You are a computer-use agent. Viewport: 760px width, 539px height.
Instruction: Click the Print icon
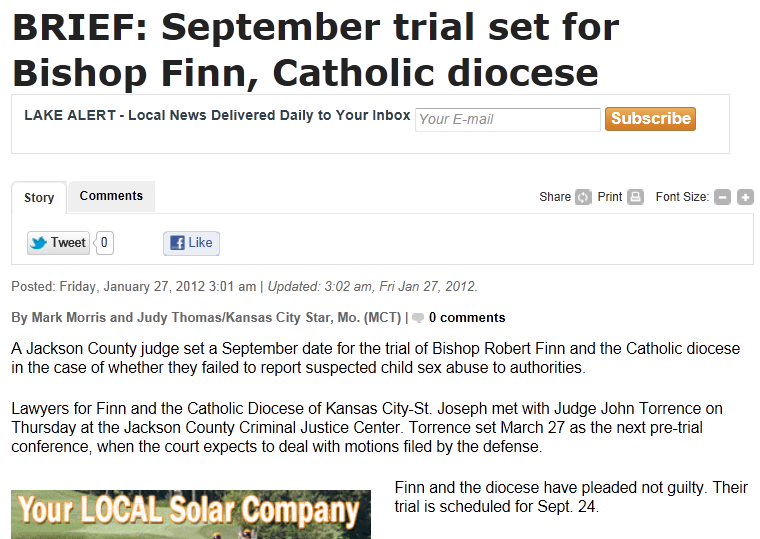click(x=635, y=197)
